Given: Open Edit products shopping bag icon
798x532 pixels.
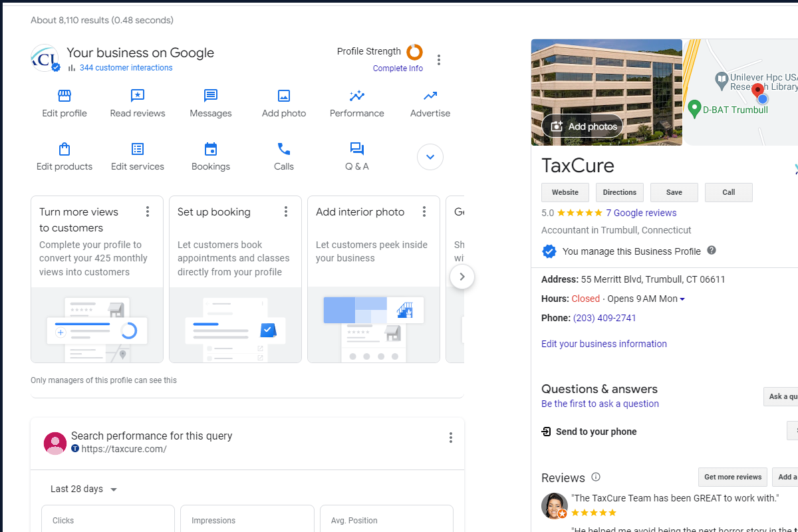Looking at the screenshot, I should [x=65, y=149].
